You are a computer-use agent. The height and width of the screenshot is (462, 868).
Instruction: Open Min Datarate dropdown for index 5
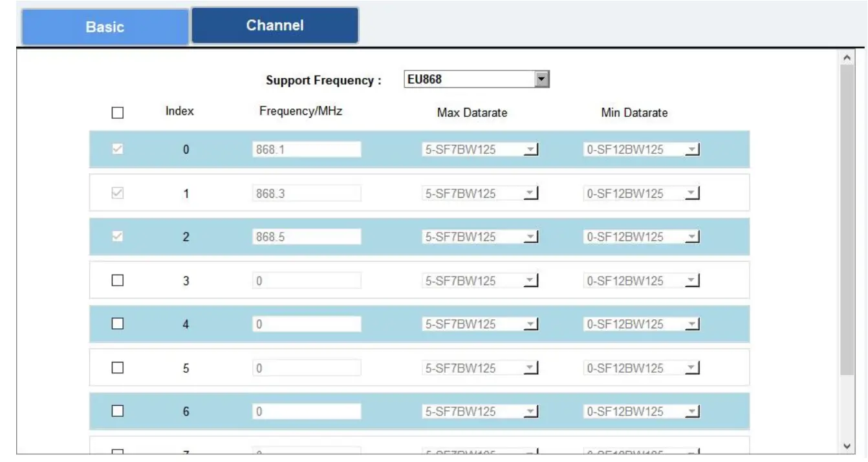coord(642,368)
